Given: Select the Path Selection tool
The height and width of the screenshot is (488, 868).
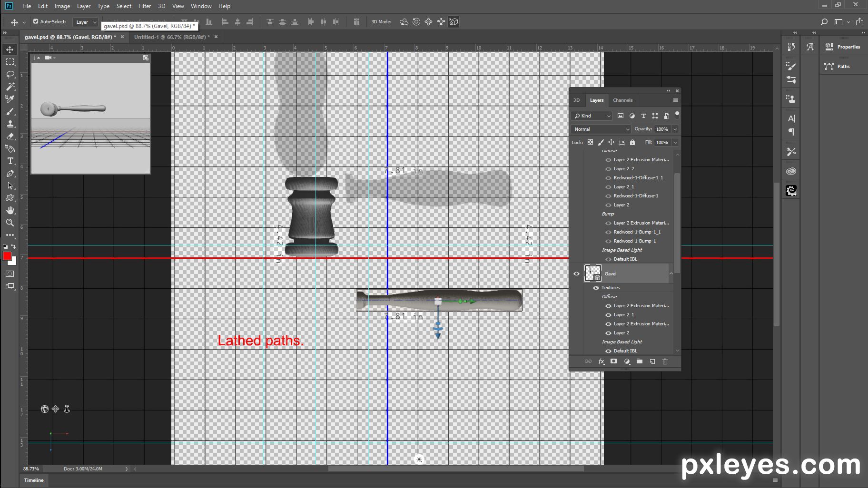Looking at the screenshot, I should (10, 185).
